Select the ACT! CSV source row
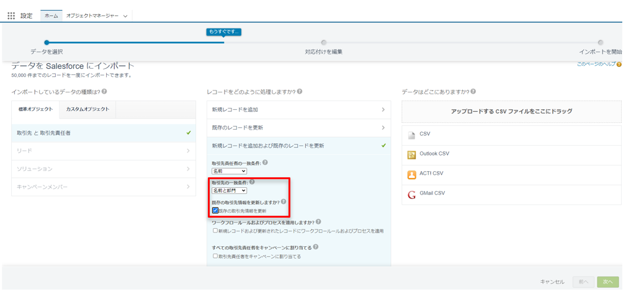Viewport: 644px width, 297px height. (511, 175)
